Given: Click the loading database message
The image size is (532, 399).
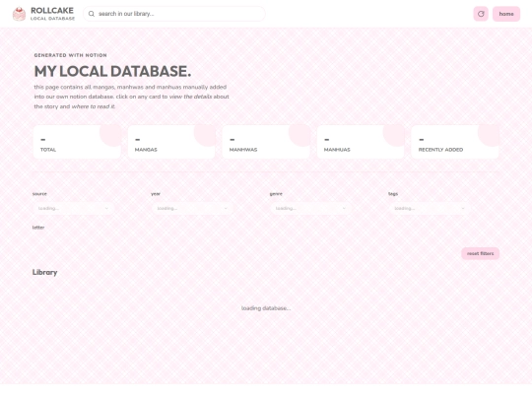Looking at the screenshot, I should pyautogui.click(x=266, y=308).
